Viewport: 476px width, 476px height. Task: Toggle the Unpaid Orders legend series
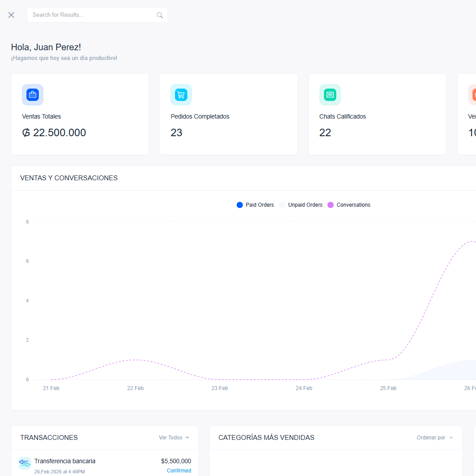click(301, 205)
